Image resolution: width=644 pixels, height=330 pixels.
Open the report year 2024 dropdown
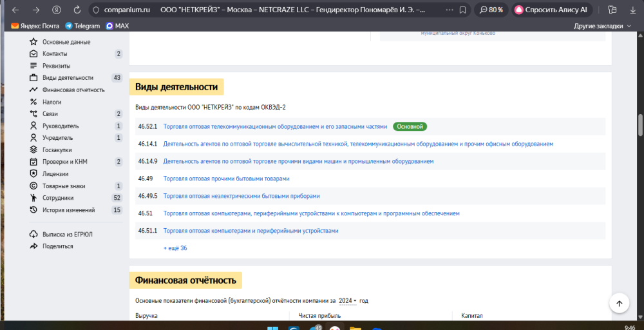click(348, 301)
